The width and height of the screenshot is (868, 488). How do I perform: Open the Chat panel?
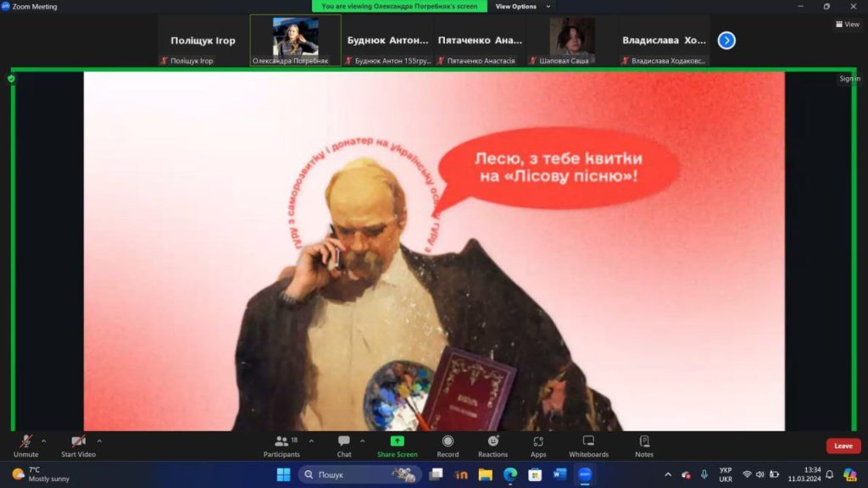344,446
